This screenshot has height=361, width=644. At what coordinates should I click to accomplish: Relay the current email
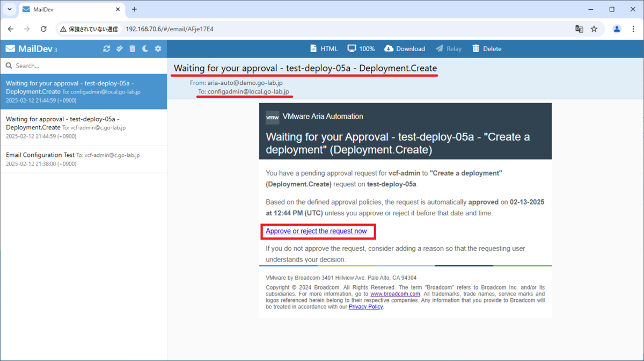pos(449,49)
